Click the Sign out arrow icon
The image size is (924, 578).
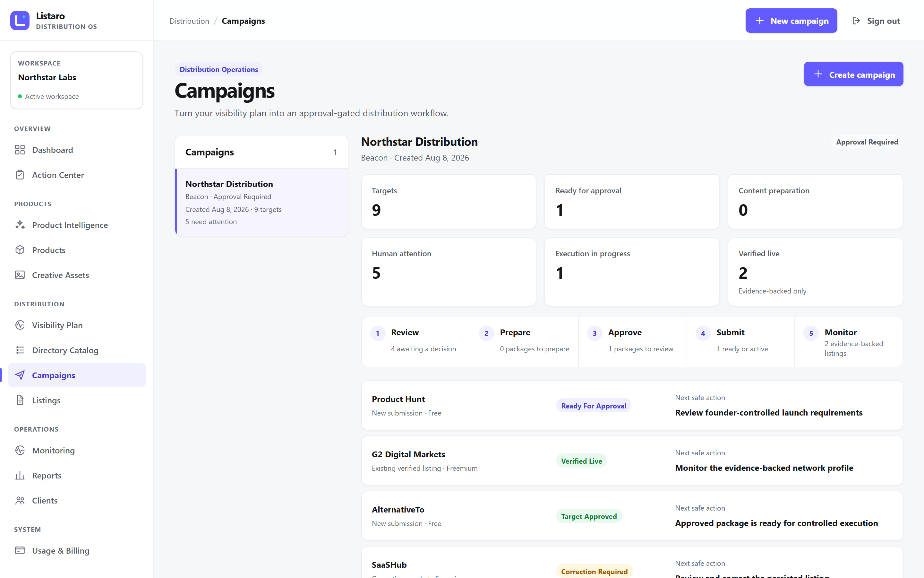[856, 21]
